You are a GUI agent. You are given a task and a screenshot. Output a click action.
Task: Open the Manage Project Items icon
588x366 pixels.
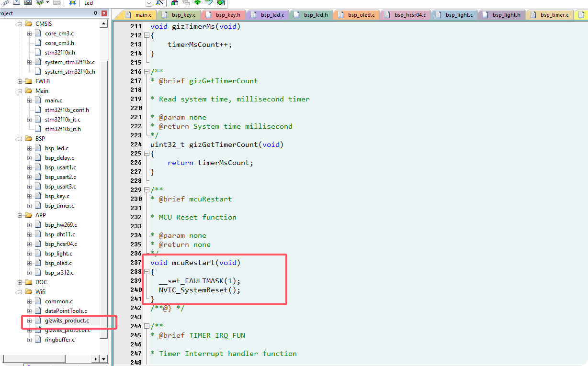tap(174, 3)
